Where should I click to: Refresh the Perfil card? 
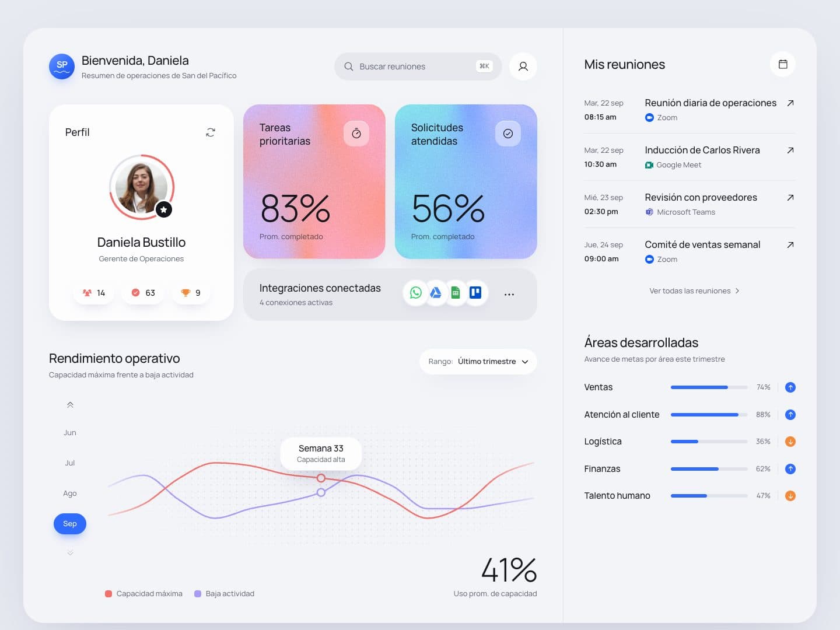coord(211,132)
